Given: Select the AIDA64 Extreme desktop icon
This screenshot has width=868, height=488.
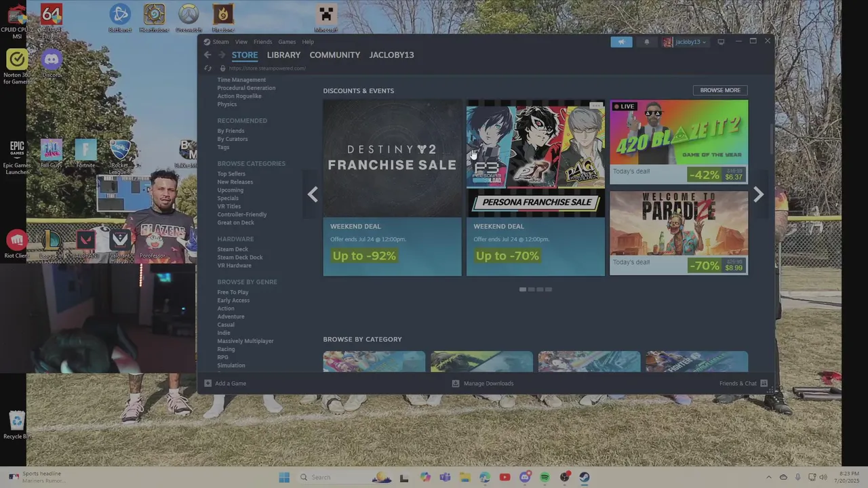Looking at the screenshot, I should click(x=52, y=20).
